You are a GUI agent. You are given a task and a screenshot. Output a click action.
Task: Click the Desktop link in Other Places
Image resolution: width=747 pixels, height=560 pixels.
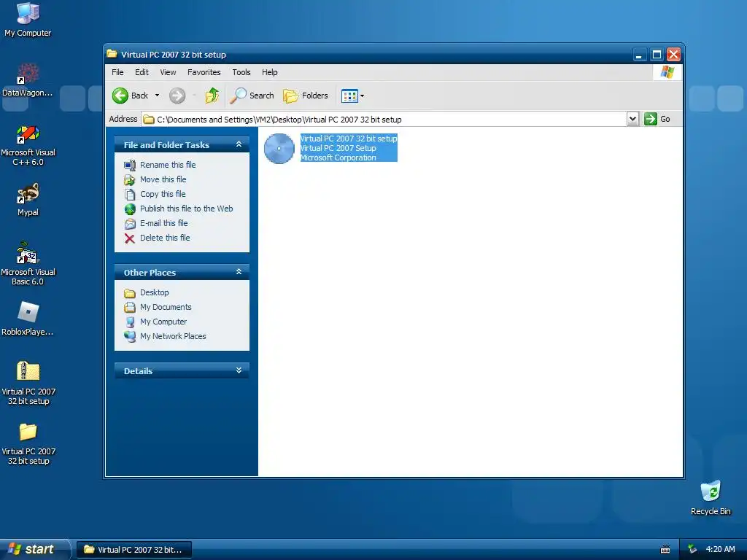point(155,292)
